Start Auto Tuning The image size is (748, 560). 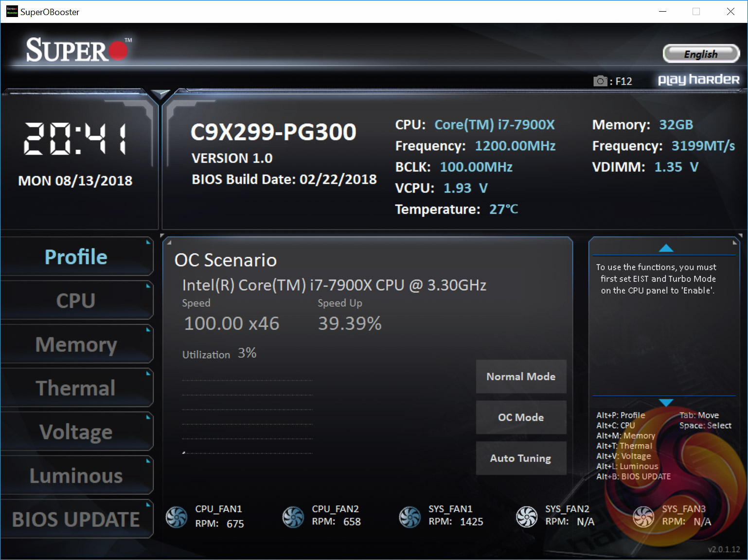click(521, 458)
